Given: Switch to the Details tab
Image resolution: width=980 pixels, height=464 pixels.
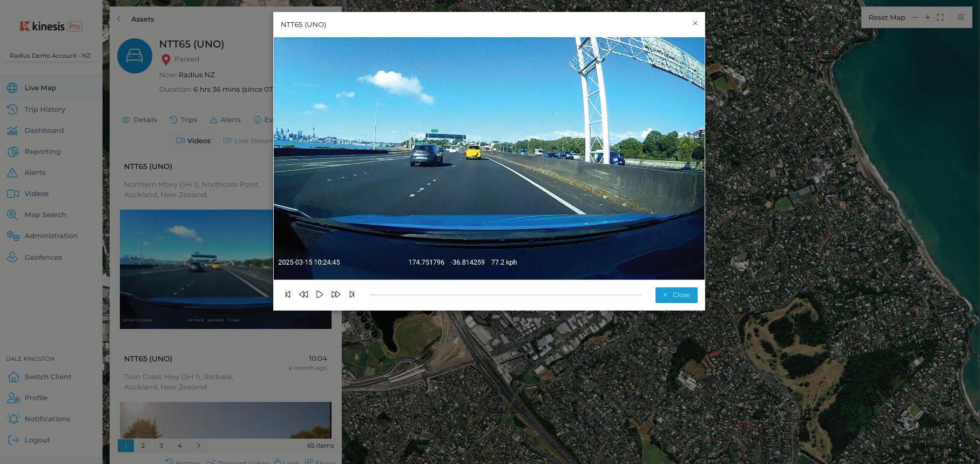Looking at the screenshot, I should pyautogui.click(x=139, y=120).
